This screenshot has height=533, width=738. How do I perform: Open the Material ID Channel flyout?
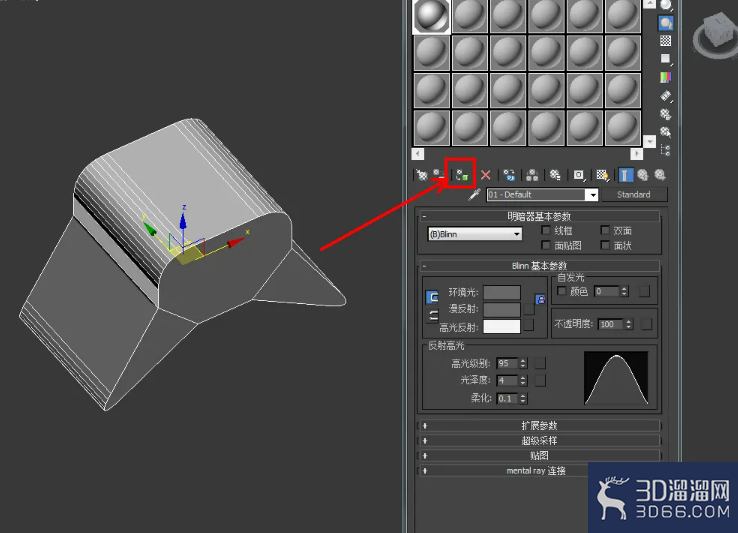pos(579,175)
